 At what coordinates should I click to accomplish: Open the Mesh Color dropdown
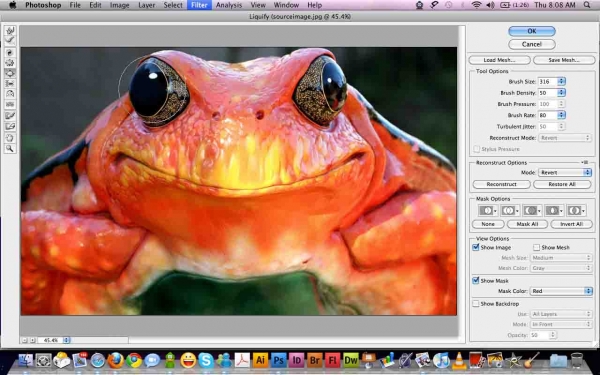561,268
